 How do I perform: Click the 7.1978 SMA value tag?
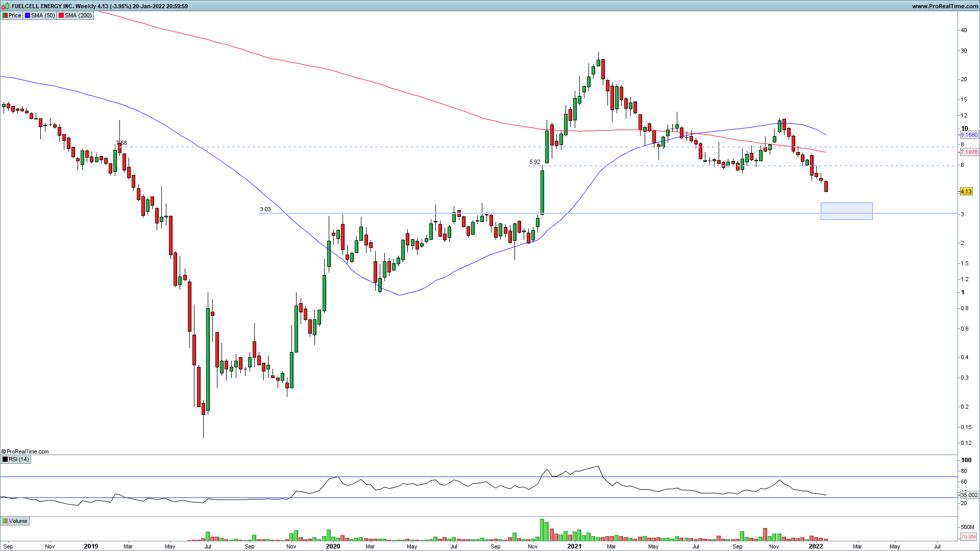(969, 152)
